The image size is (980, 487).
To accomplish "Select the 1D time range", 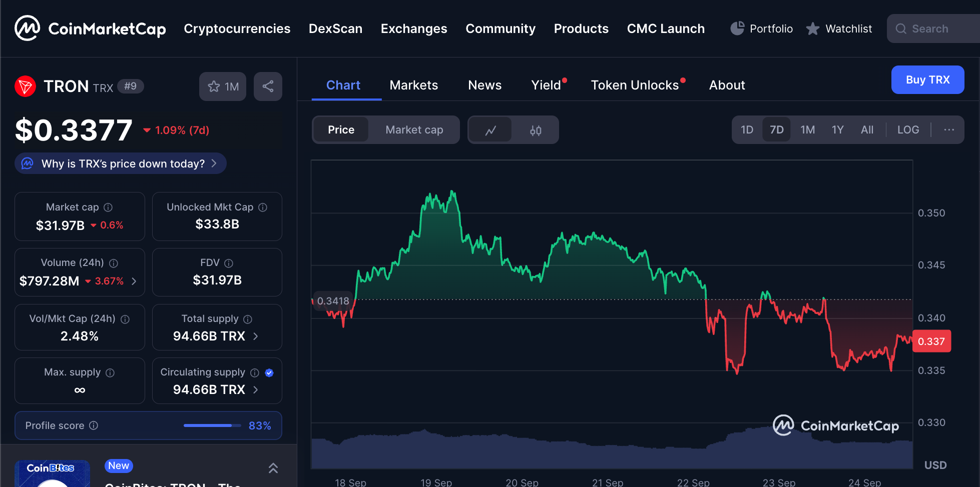I will click(747, 130).
